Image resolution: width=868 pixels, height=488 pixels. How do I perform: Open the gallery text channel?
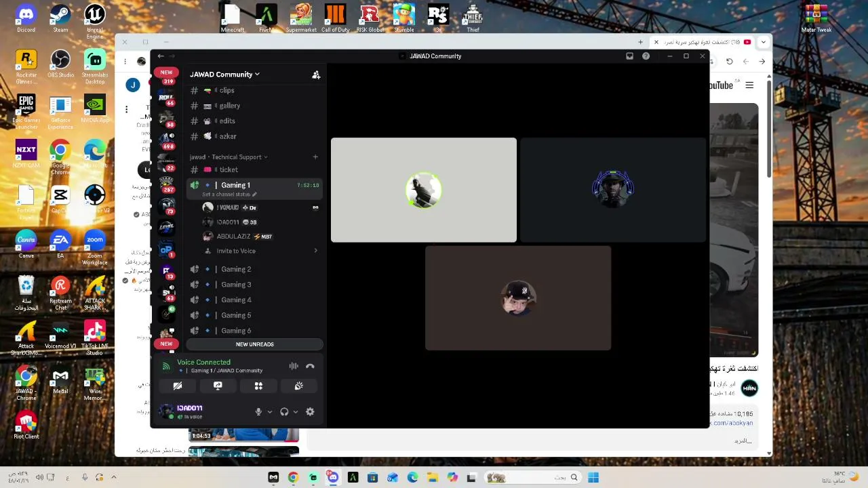254,106
